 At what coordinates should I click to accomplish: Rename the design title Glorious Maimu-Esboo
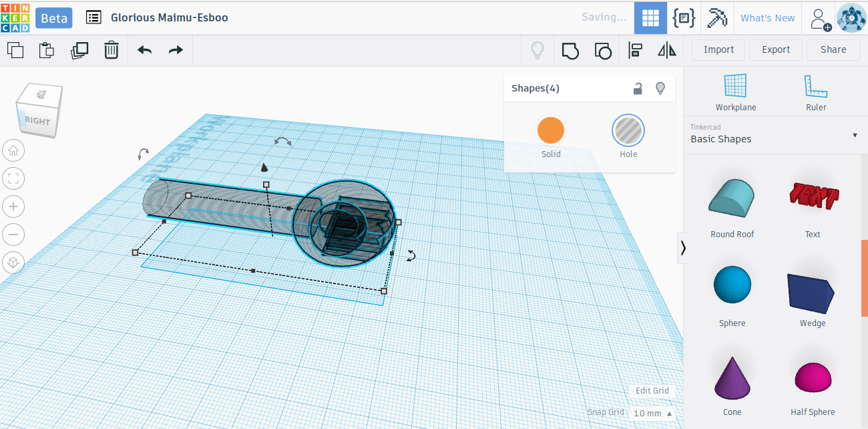pyautogui.click(x=170, y=17)
